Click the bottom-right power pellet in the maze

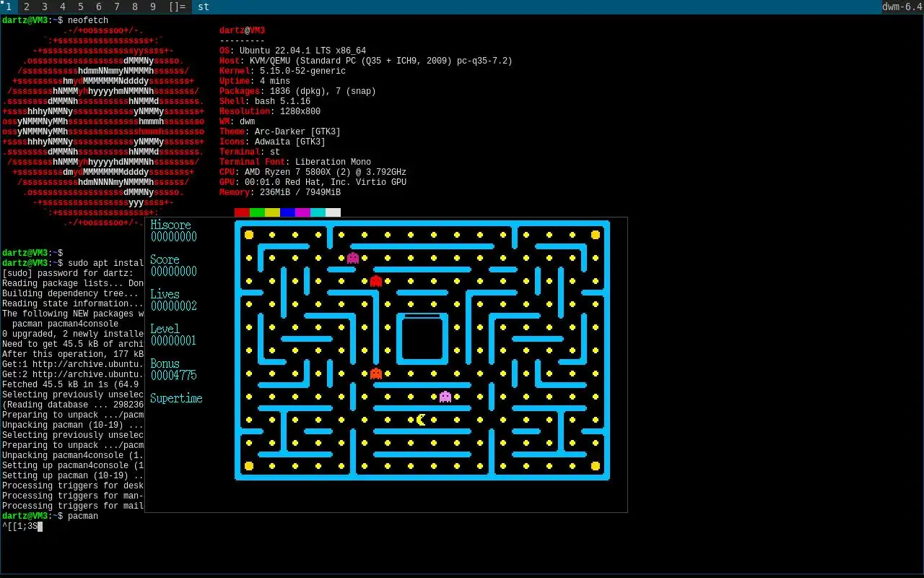[596, 466]
